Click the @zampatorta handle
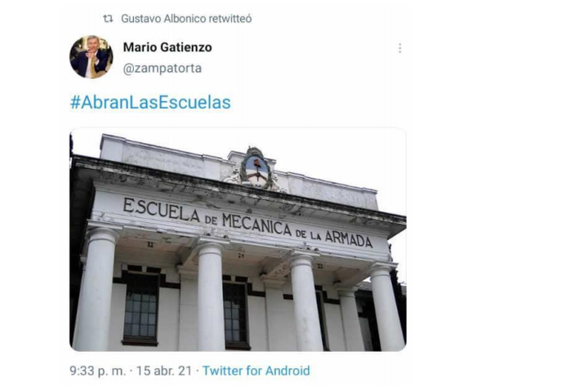This screenshot has width=588, height=392. (163, 69)
